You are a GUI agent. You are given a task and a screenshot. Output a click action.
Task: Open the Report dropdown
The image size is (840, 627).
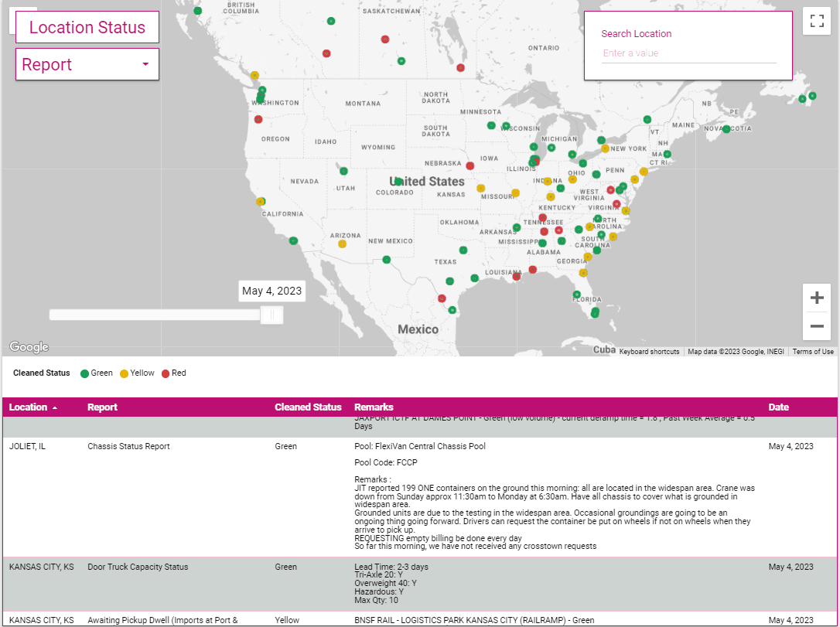[87, 64]
